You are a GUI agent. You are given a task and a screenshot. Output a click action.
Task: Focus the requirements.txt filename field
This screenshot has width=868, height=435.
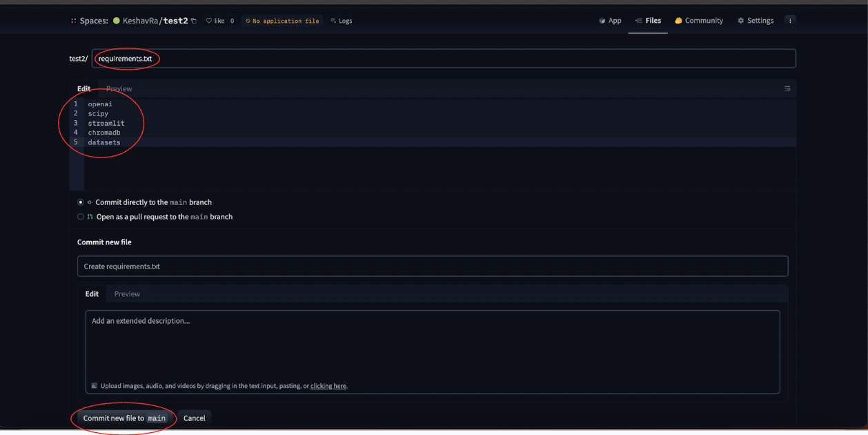click(x=442, y=59)
